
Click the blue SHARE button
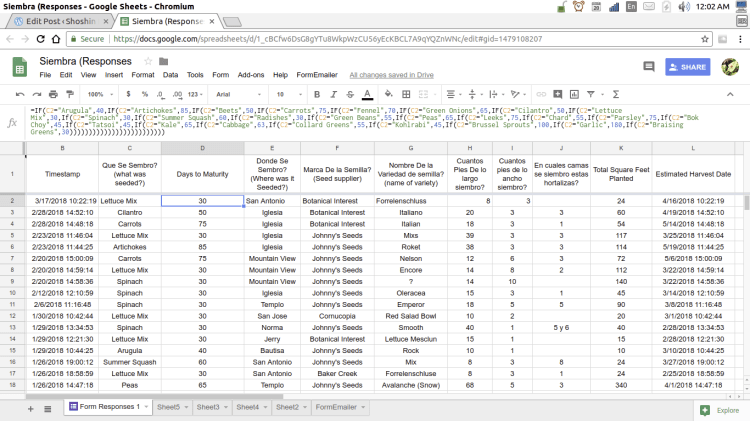point(688,67)
